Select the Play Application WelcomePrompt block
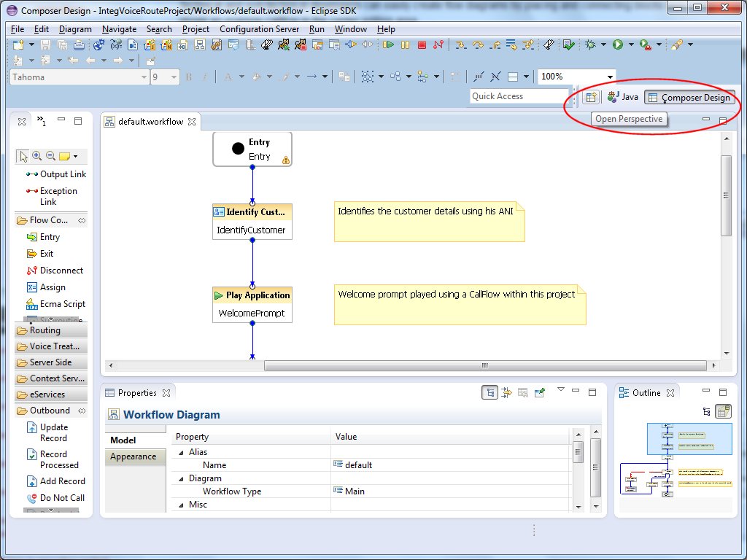 point(252,305)
